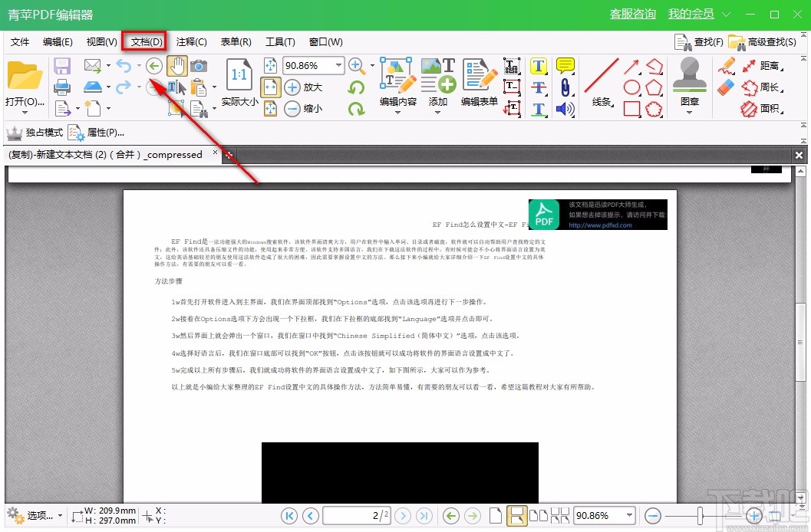Open the 工具(T) menu
Viewport: 811px width, 532px height.
click(x=280, y=42)
